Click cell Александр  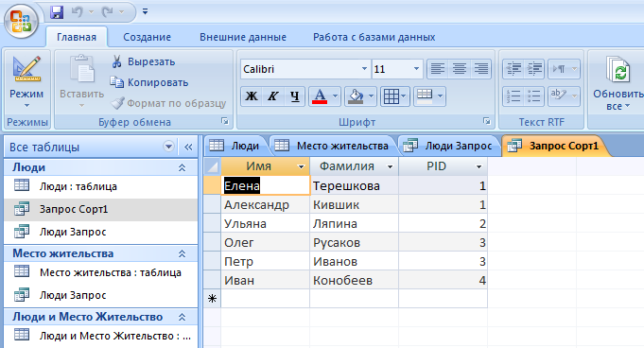(266, 204)
